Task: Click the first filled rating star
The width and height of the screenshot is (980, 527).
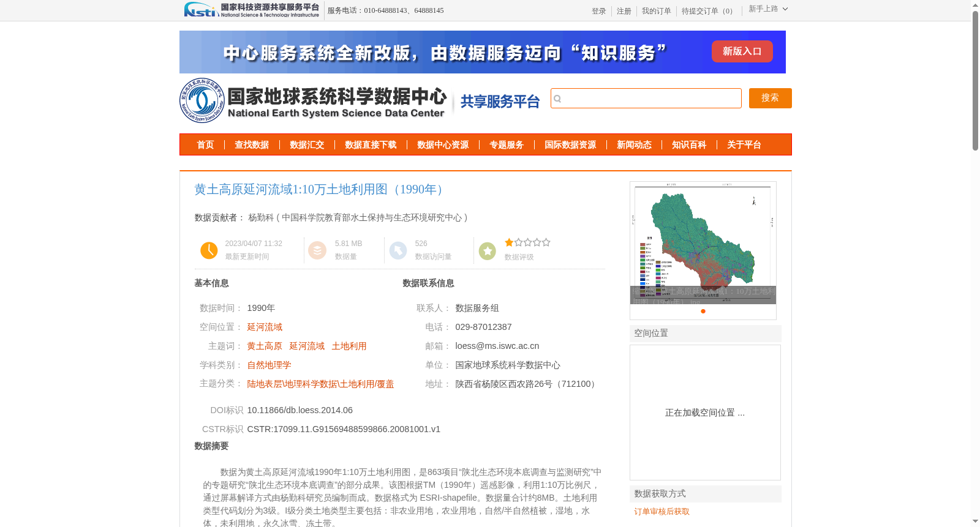Action: [509, 242]
